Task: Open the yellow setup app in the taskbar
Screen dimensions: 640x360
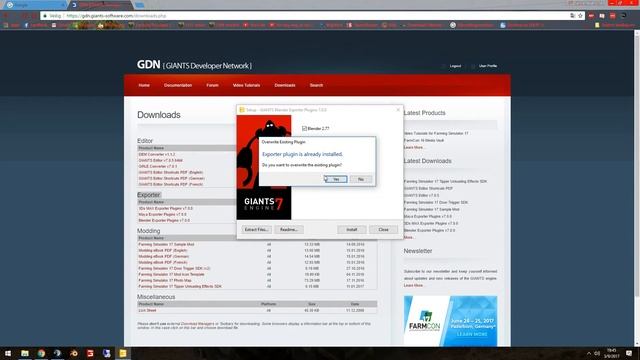Action: tap(123, 353)
